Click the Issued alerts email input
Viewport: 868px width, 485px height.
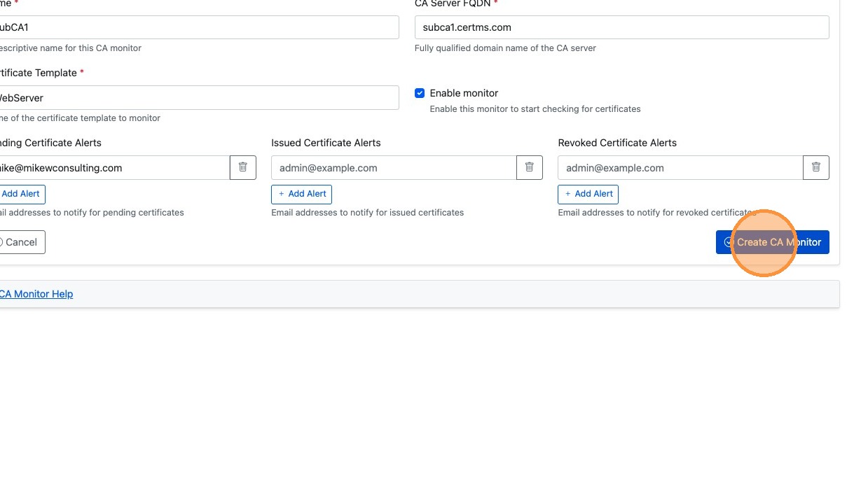coord(394,168)
